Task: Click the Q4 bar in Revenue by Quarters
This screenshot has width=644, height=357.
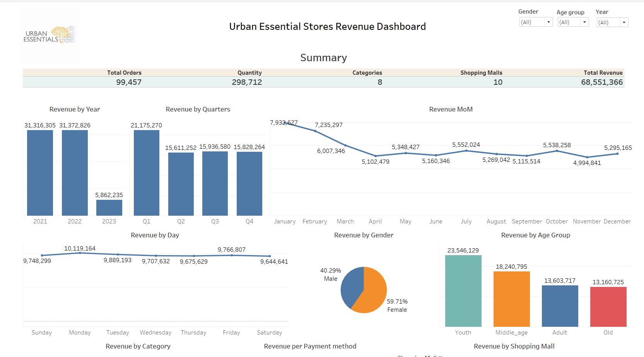Action: tap(249, 182)
